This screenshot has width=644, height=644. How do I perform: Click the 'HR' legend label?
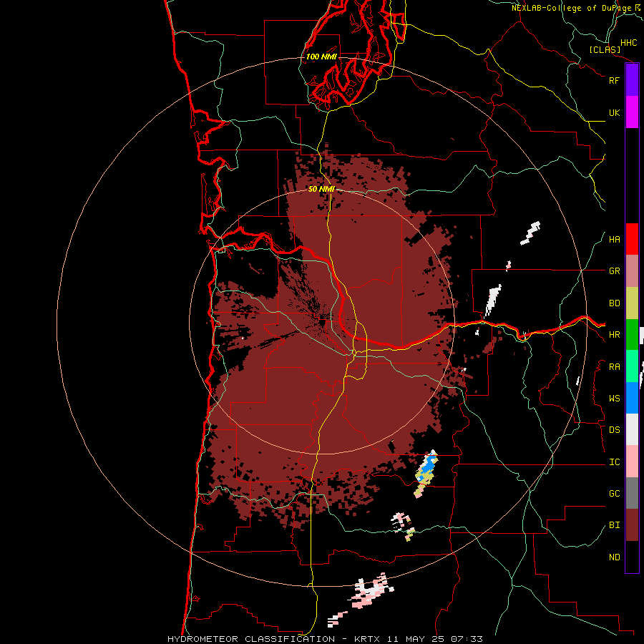tap(614, 335)
